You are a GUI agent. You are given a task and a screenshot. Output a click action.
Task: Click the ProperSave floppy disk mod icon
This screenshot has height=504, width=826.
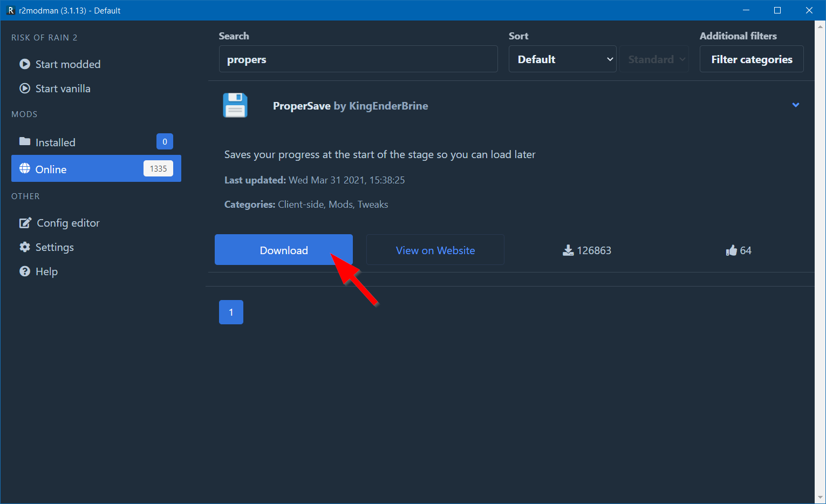pyautogui.click(x=235, y=105)
